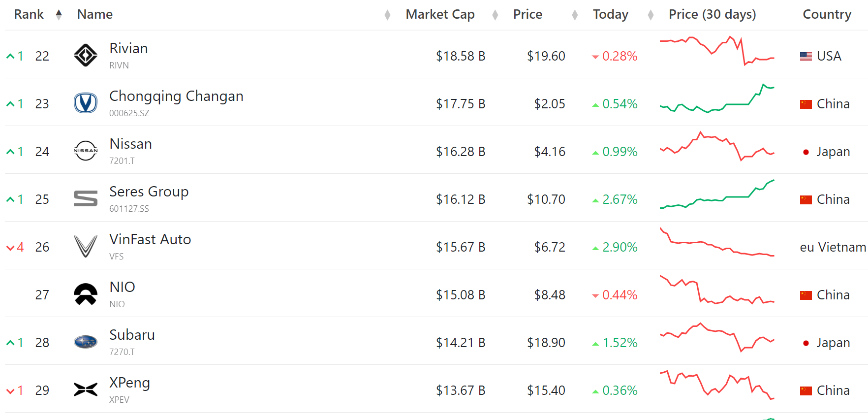Click the USA flag icon

tap(806, 57)
